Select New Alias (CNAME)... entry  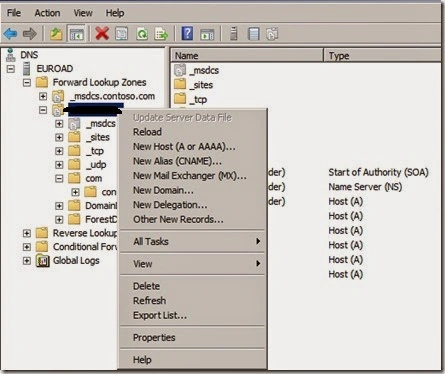tap(193, 161)
